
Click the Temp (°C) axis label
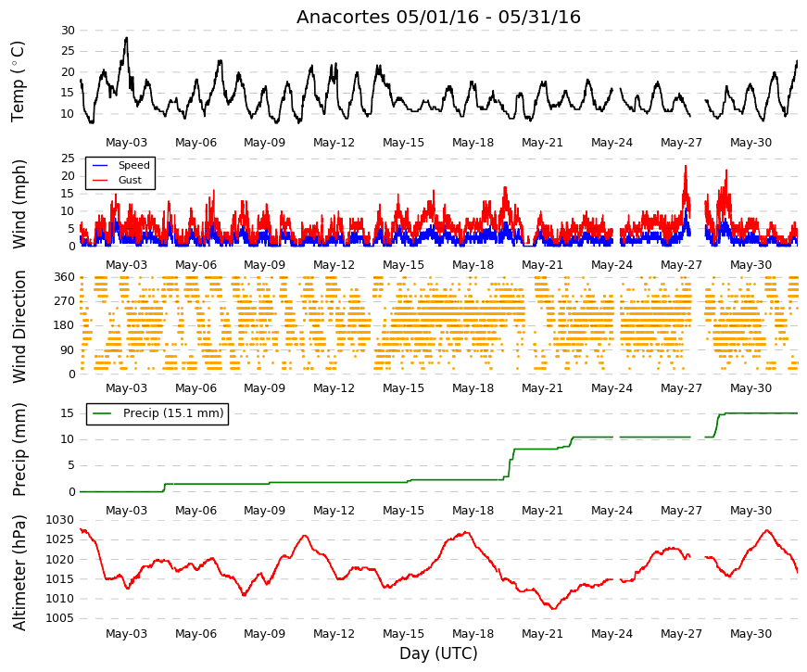coord(18,82)
